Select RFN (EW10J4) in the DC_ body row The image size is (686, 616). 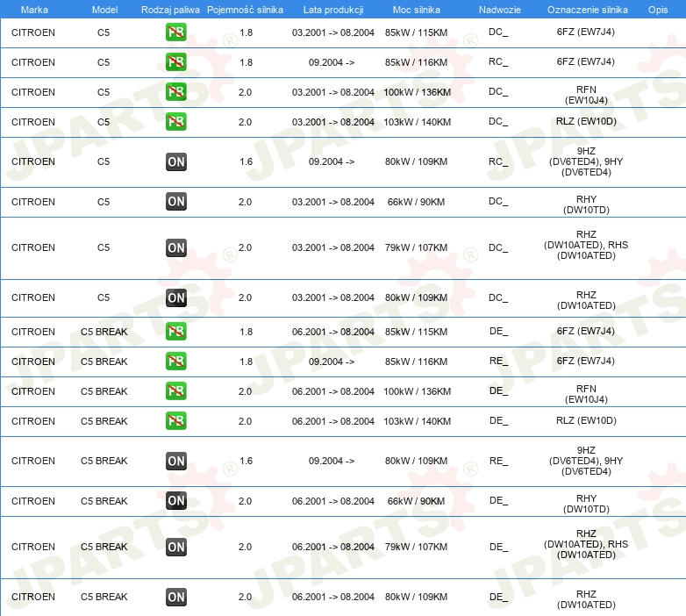(586, 95)
